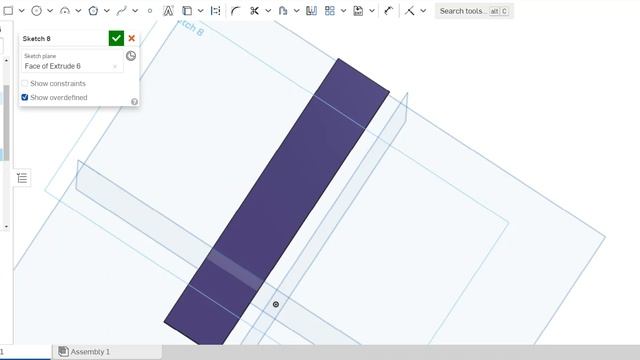Switch to the Assembly 1 tab
Image resolution: width=640 pixels, height=360 pixels.
click(107, 351)
